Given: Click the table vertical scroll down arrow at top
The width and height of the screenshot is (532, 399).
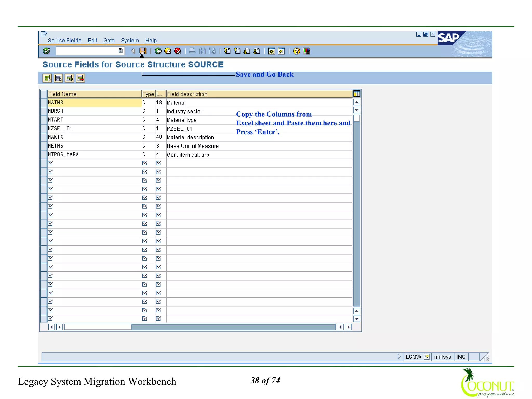Looking at the screenshot, I should point(357,110).
